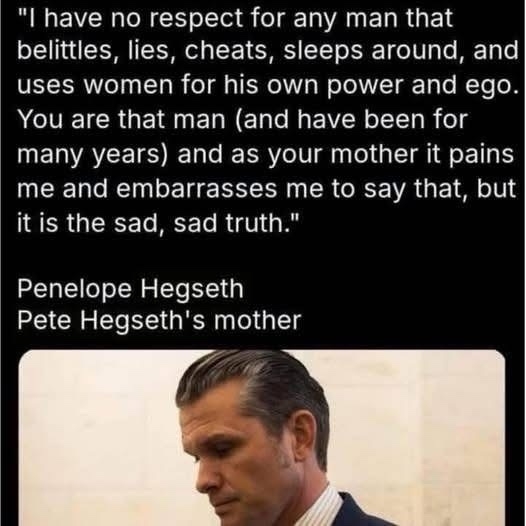Click the word "embarrasses" in the post
The height and width of the screenshot is (526, 526).
[x=197, y=189]
